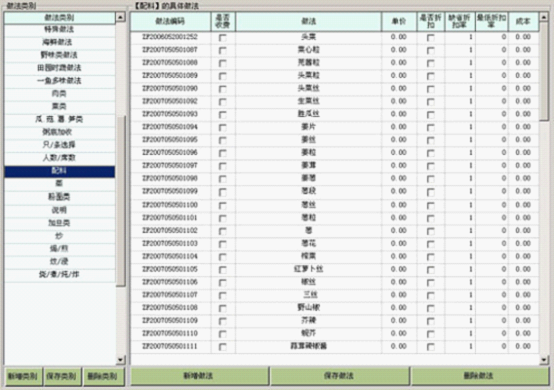Screen dimensions: 554x390
Task: Enable 是否收费 for code ZP2007050501090
Action: click(223, 89)
